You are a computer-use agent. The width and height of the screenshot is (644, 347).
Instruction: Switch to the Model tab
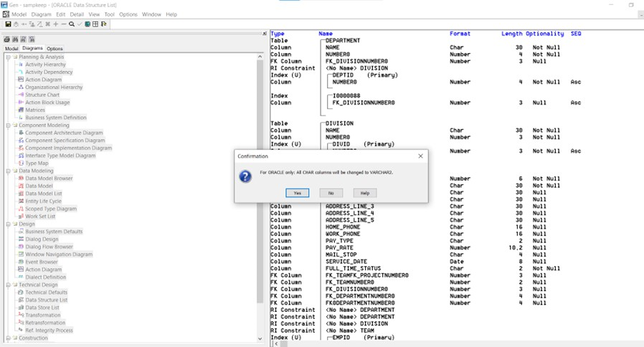pos(11,49)
